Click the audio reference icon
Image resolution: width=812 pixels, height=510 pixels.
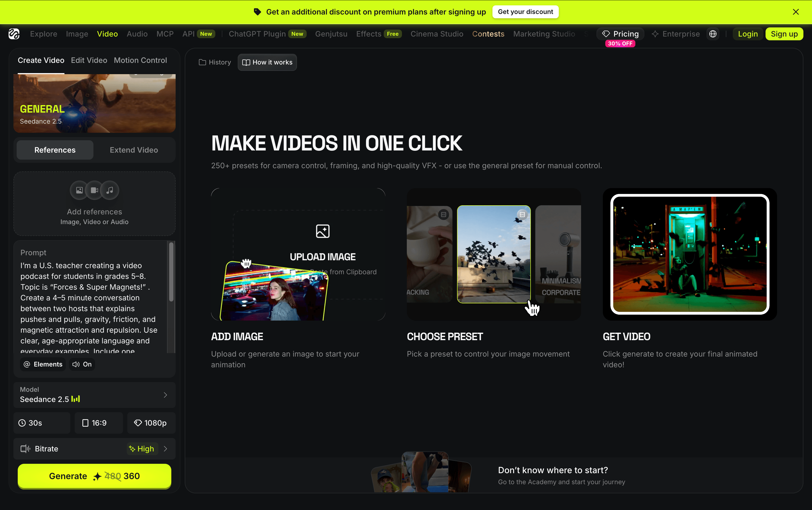pyautogui.click(x=110, y=190)
